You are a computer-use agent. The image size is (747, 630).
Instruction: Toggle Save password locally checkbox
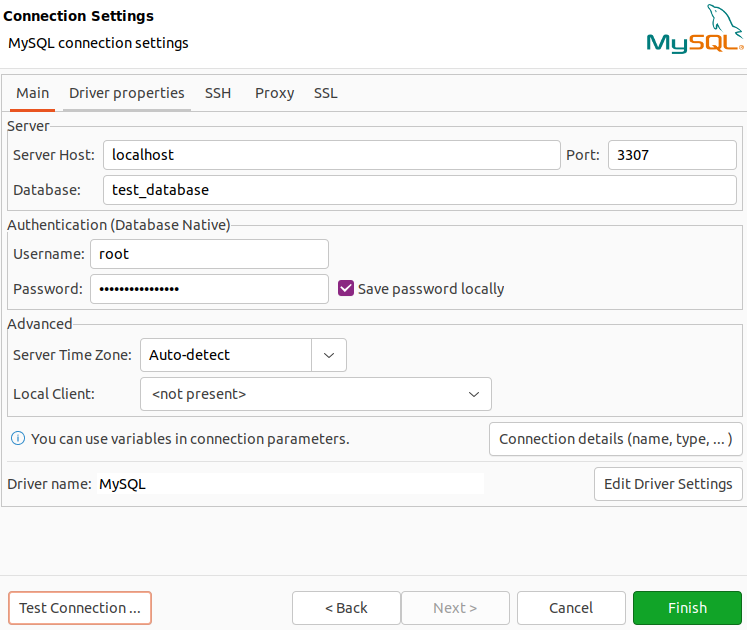346,289
